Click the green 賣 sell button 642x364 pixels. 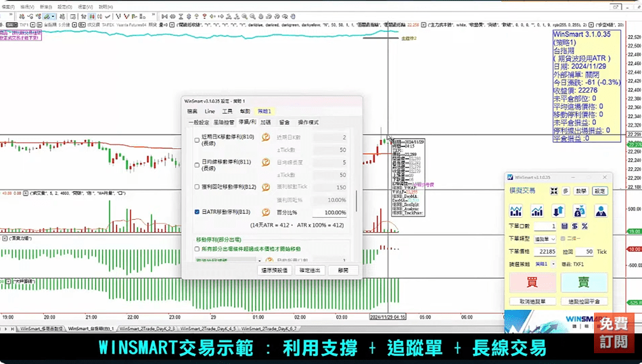pos(584,282)
